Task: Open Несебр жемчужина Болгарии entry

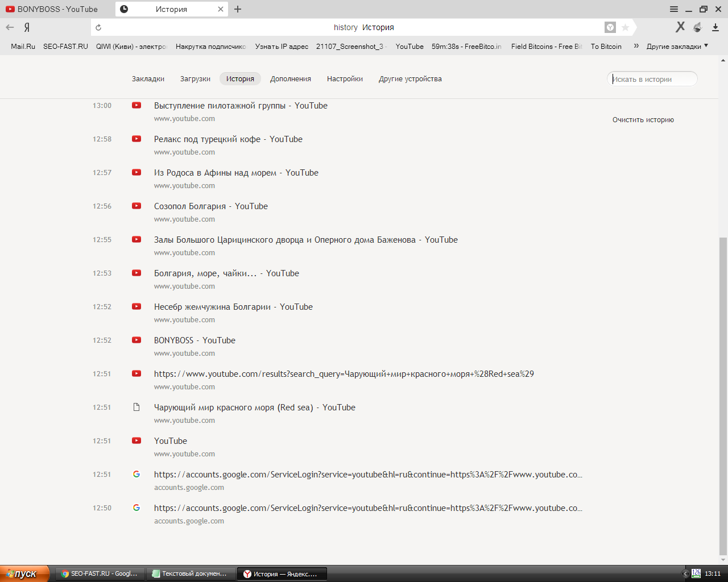Action: pos(233,307)
